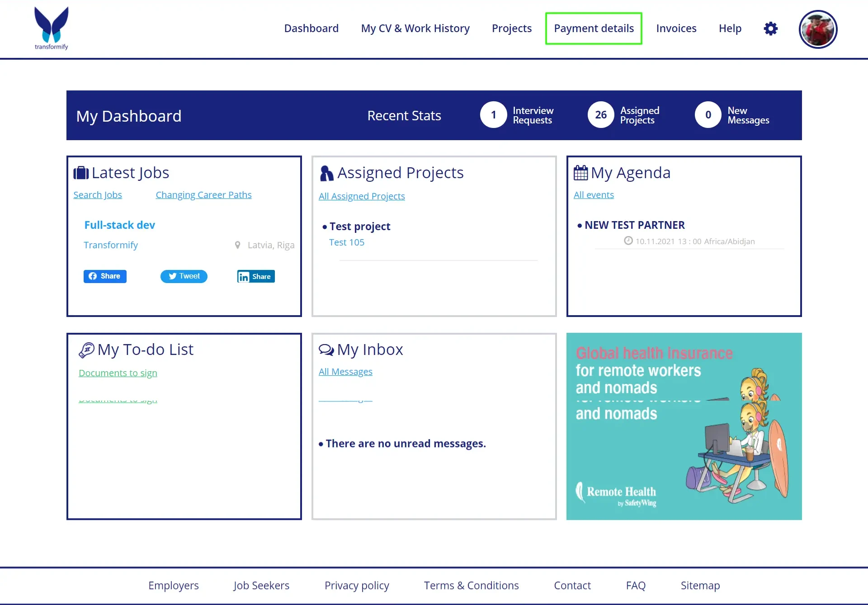Click the Transformify butterfly logo

click(x=52, y=28)
